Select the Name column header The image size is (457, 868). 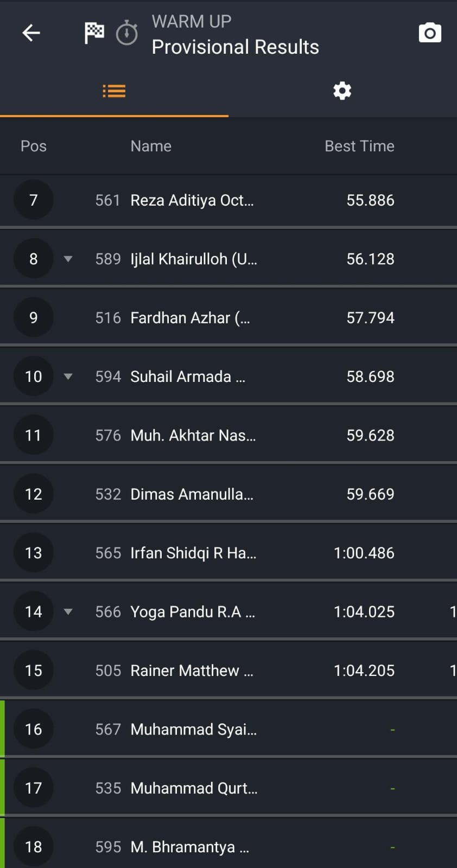pos(151,146)
